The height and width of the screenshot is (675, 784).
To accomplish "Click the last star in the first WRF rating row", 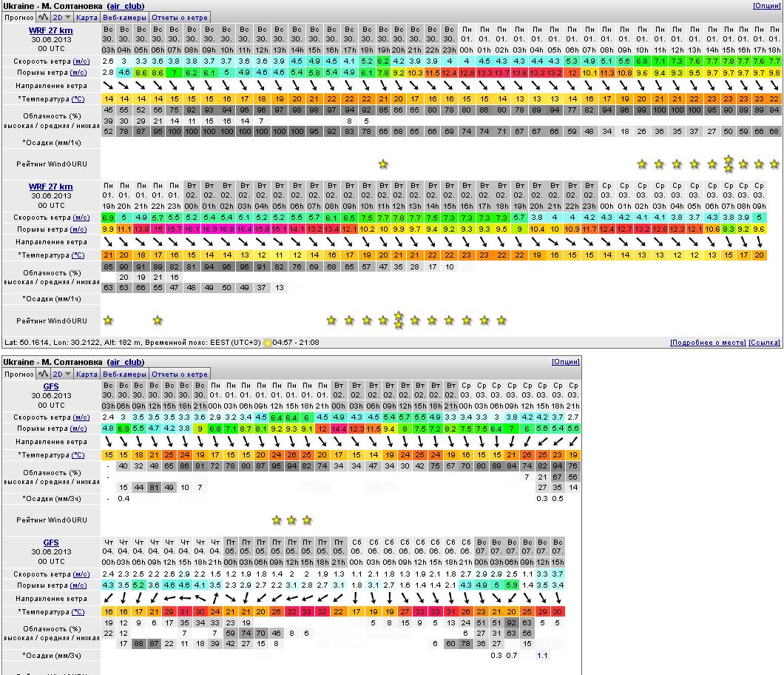I will point(774,164).
